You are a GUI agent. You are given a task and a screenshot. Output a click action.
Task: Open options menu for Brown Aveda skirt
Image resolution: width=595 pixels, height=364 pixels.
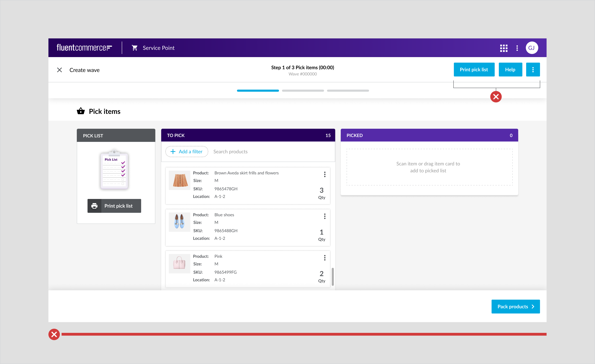pyautogui.click(x=324, y=174)
